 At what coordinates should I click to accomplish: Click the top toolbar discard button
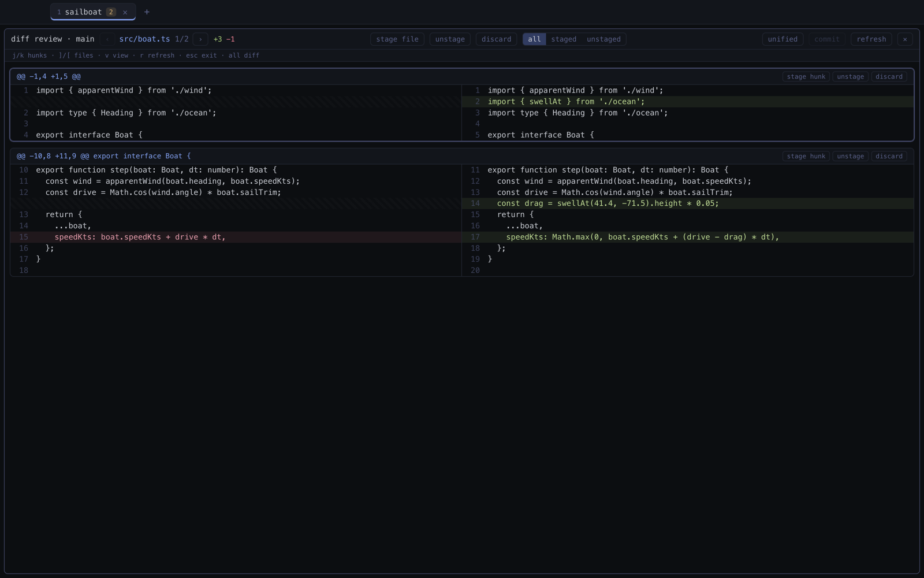click(497, 39)
